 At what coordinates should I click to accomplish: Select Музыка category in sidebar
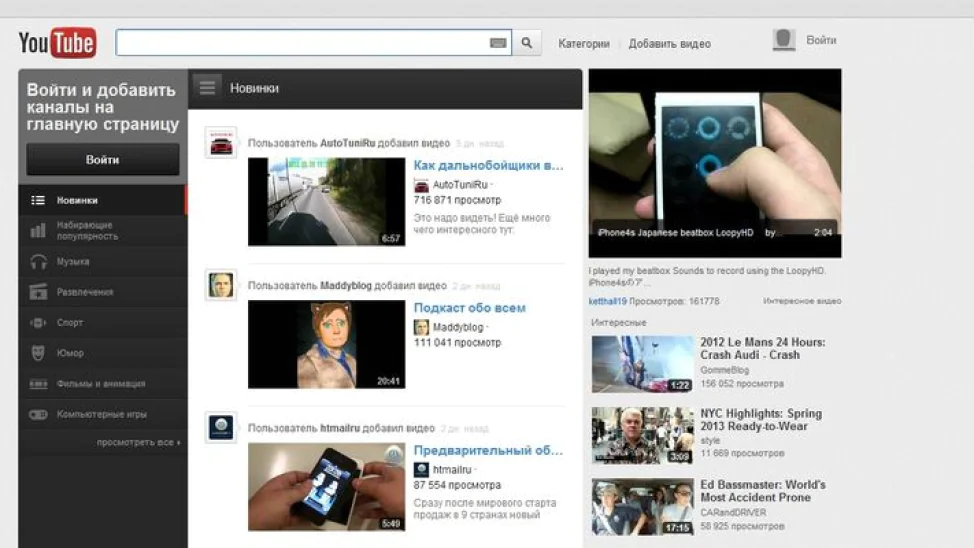coord(102,262)
